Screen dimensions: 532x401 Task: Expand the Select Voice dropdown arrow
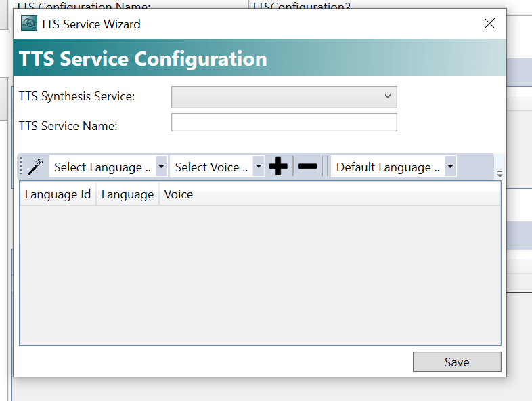259,167
